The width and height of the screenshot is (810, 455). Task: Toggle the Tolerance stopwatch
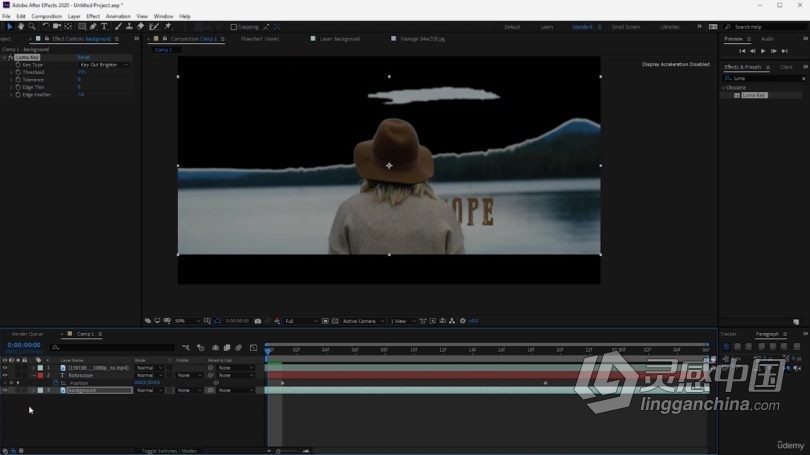[x=18, y=80]
